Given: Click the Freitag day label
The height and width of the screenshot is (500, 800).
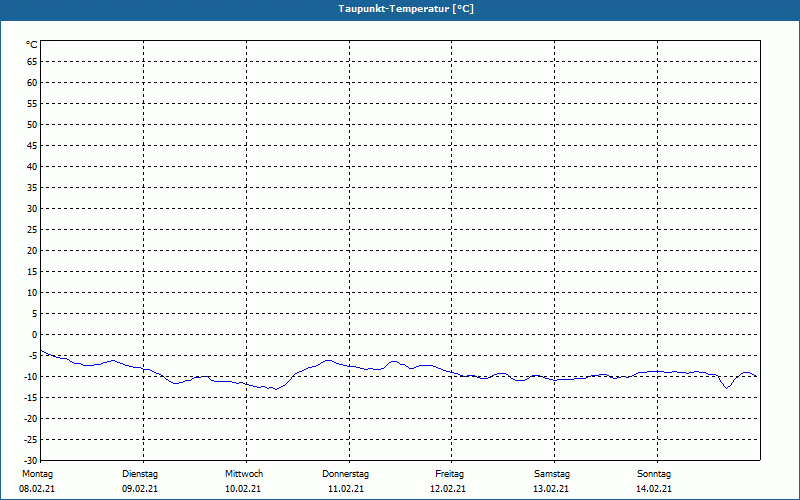Looking at the screenshot, I should tap(449, 474).
